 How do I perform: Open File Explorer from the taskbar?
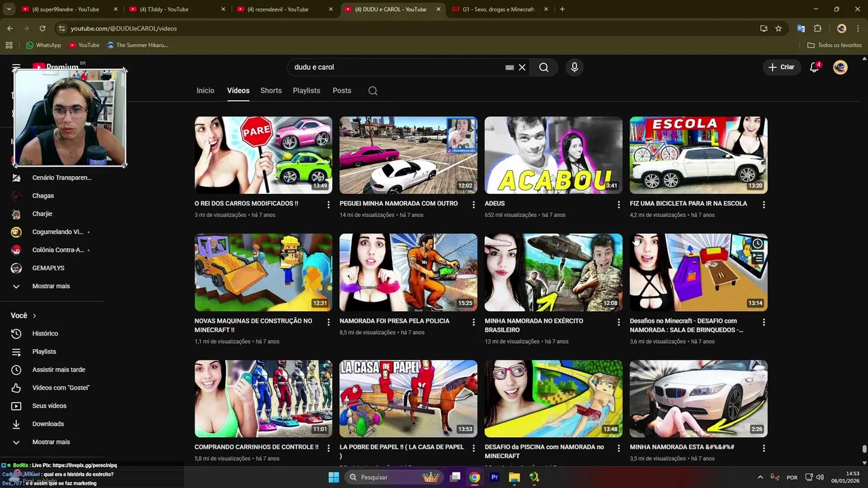[514, 477]
